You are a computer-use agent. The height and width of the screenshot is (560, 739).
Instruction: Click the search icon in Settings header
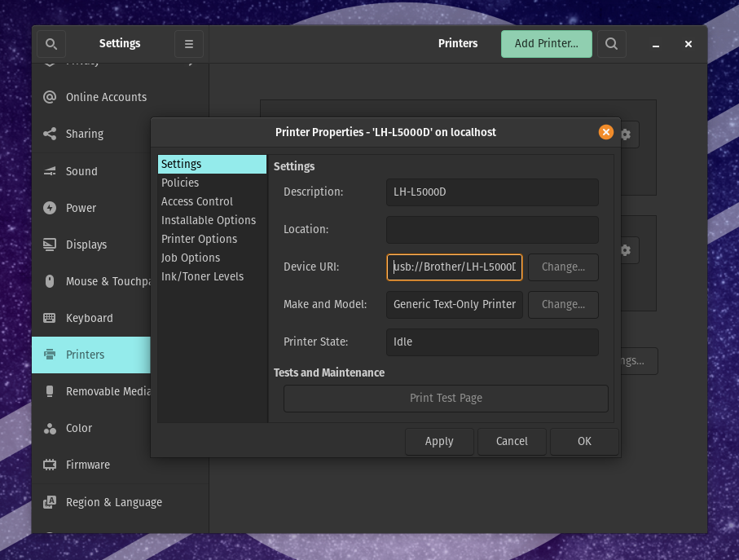pyautogui.click(x=51, y=44)
